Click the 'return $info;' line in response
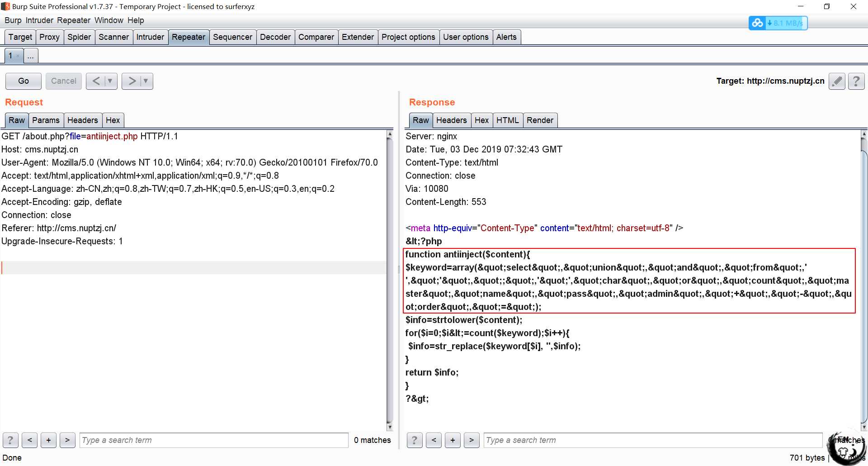The width and height of the screenshot is (868, 466). click(432, 372)
